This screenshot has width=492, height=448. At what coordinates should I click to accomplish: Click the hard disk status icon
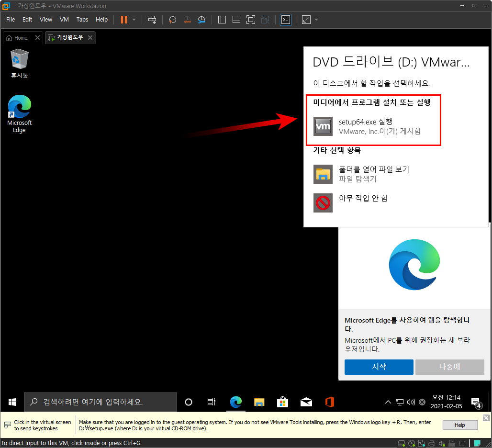pyautogui.click(x=402, y=443)
